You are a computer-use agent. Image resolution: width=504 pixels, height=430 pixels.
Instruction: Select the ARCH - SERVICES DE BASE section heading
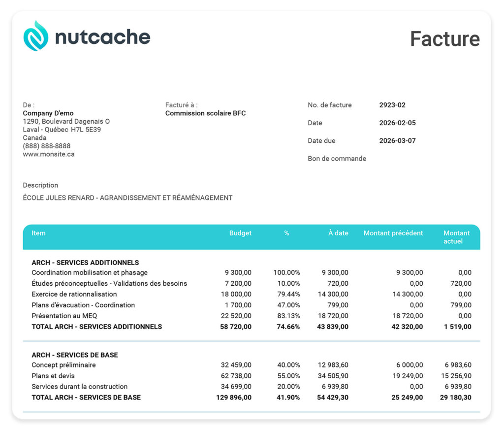tap(74, 355)
